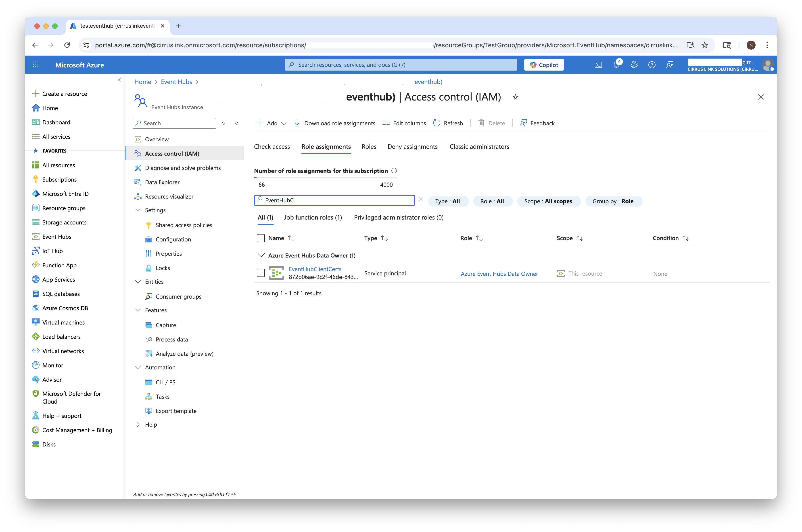This screenshot has height=532, width=802.
Task: Go to Event Hubs breadcrumb
Action: pos(176,82)
